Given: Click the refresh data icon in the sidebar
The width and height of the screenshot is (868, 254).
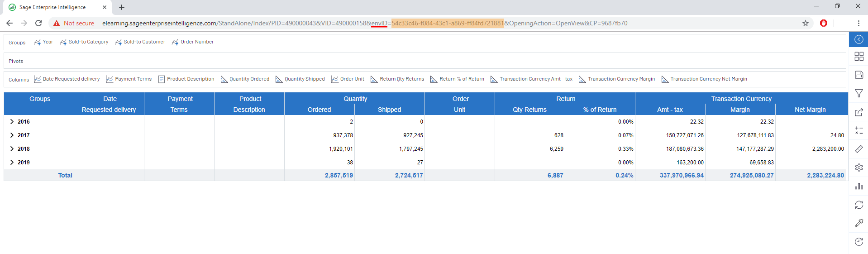Looking at the screenshot, I should (858, 205).
